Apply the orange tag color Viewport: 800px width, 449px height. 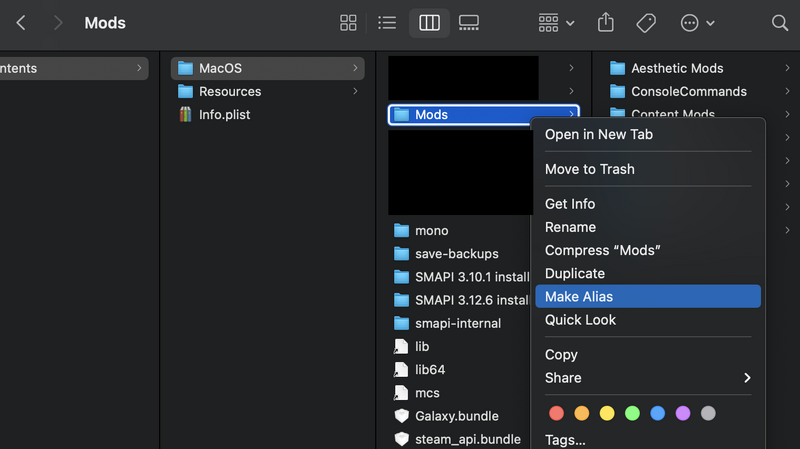point(582,413)
